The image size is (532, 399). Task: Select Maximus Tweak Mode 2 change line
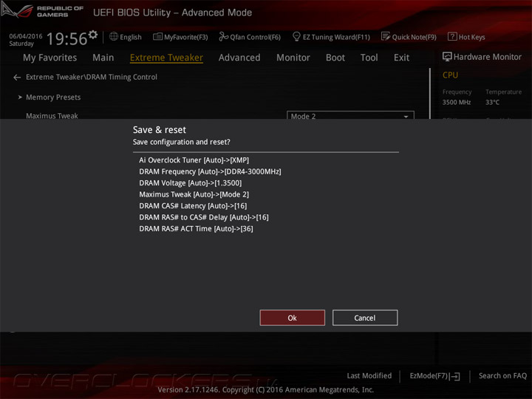point(194,194)
